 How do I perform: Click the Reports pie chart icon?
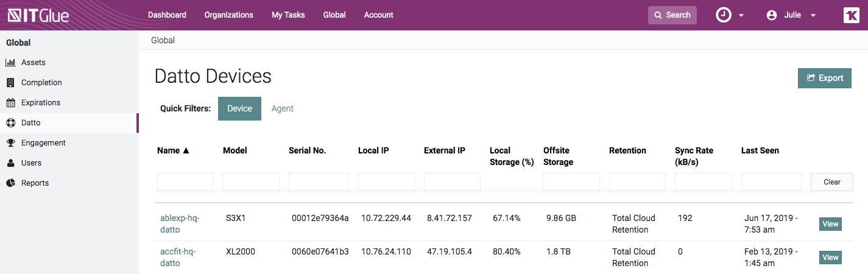pos(10,183)
